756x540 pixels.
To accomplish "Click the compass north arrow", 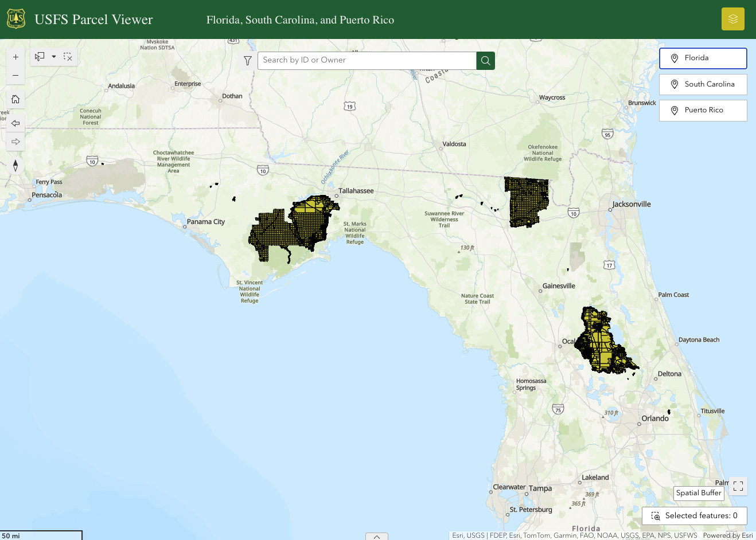I will point(15,165).
